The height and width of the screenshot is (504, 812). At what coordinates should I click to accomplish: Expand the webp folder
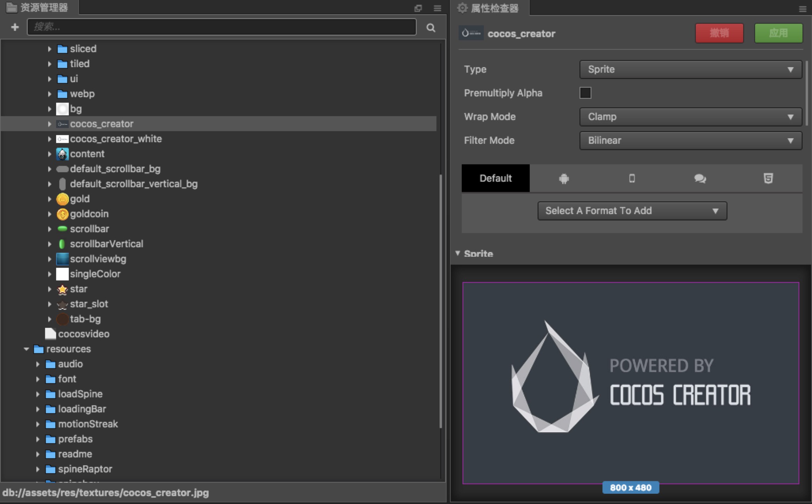tap(49, 94)
